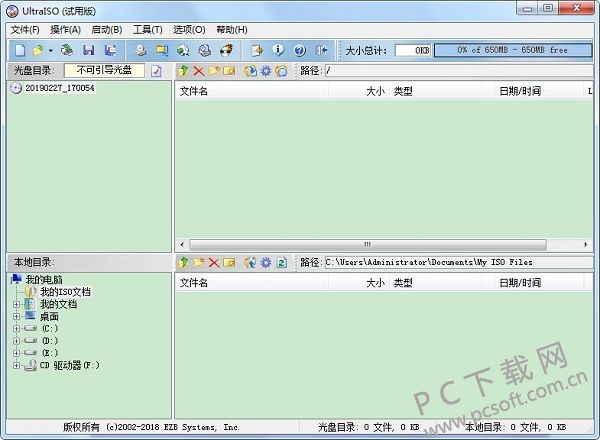
Task: Expand the (E:) drive node
Action: pyautogui.click(x=16, y=353)
